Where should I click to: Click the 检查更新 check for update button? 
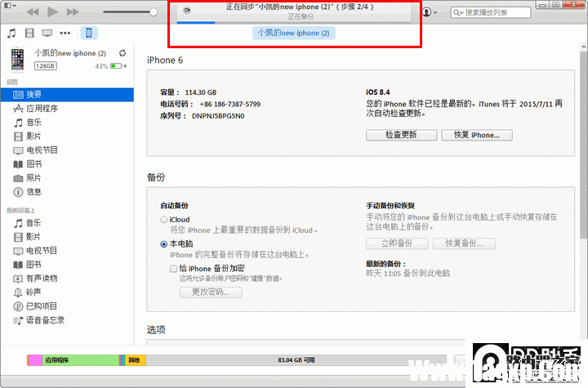(x=401, y=135)
